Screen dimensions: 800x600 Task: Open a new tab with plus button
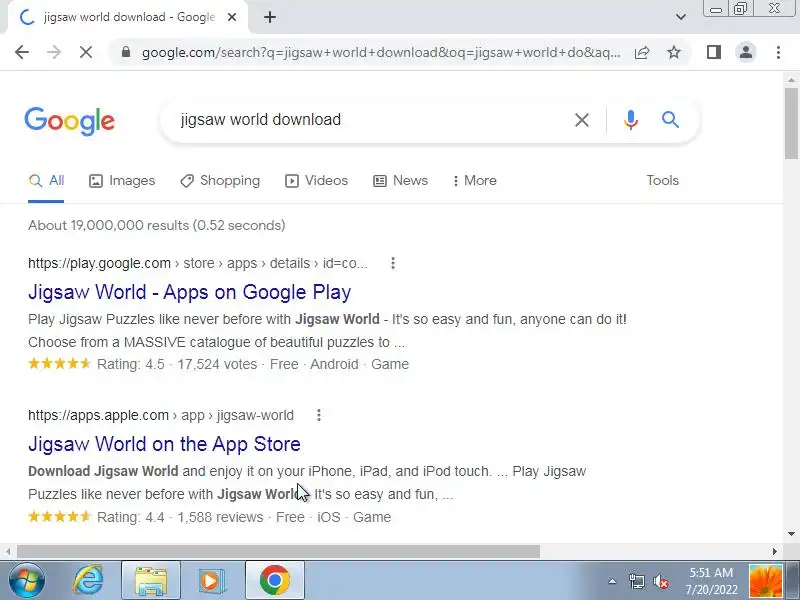270,17
